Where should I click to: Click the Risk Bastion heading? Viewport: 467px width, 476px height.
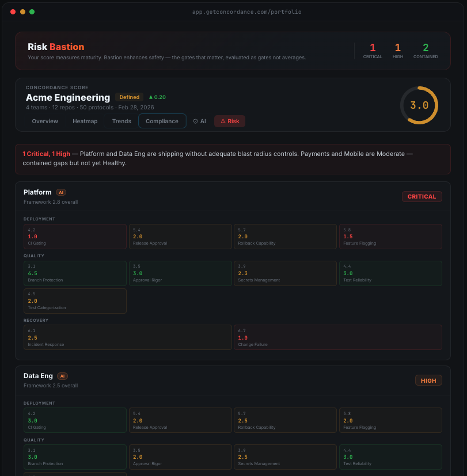[56, 47]
